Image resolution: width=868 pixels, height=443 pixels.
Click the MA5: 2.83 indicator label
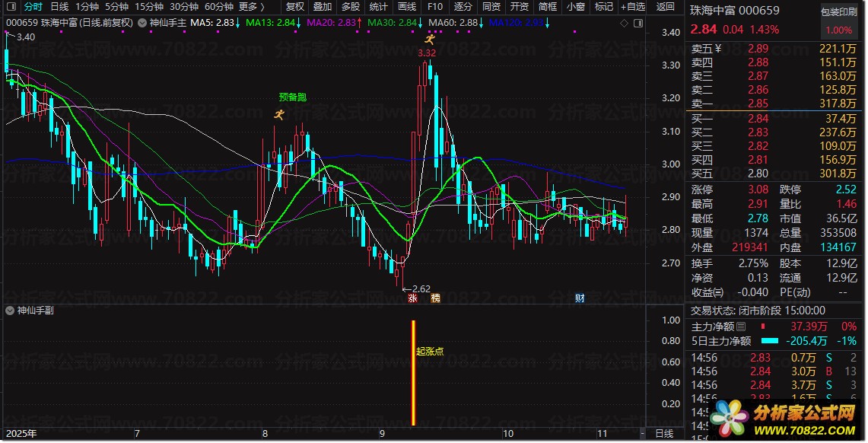click(215, 23)
